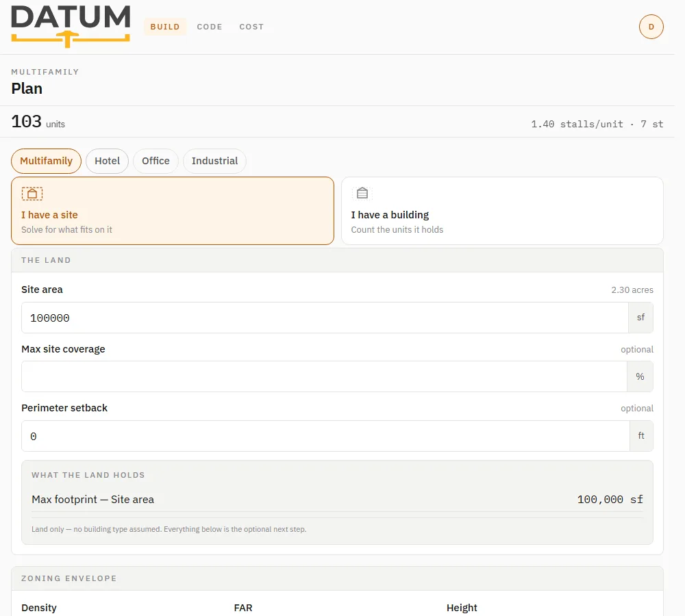Click the '103 units' total
Viewport: 685px width, 616px height.
38,122
